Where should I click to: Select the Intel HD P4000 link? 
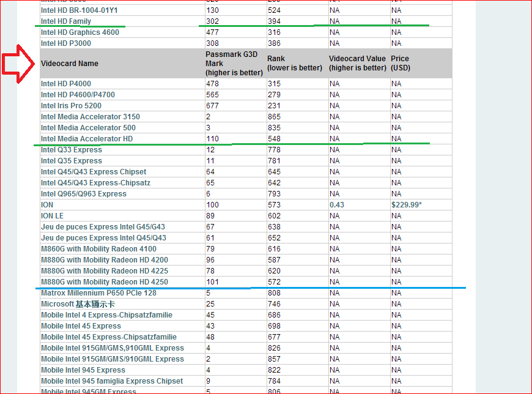[x=66, y=83]
